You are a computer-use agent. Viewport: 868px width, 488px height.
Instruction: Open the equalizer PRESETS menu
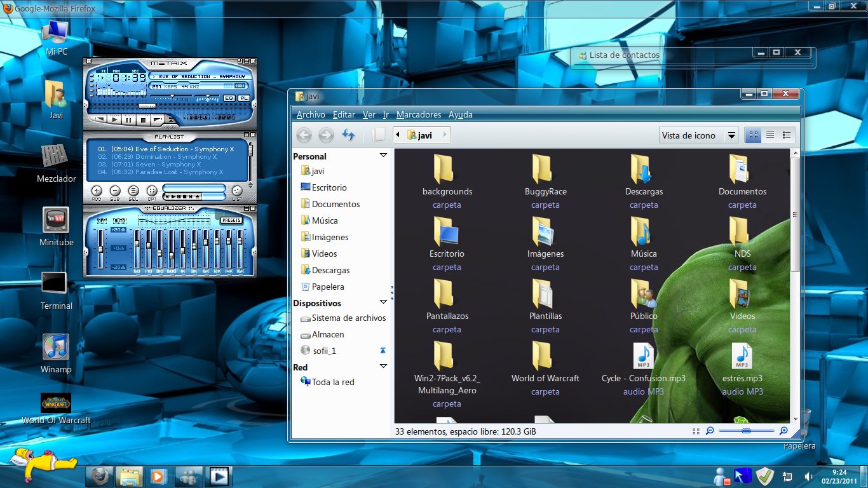[231, 220]
